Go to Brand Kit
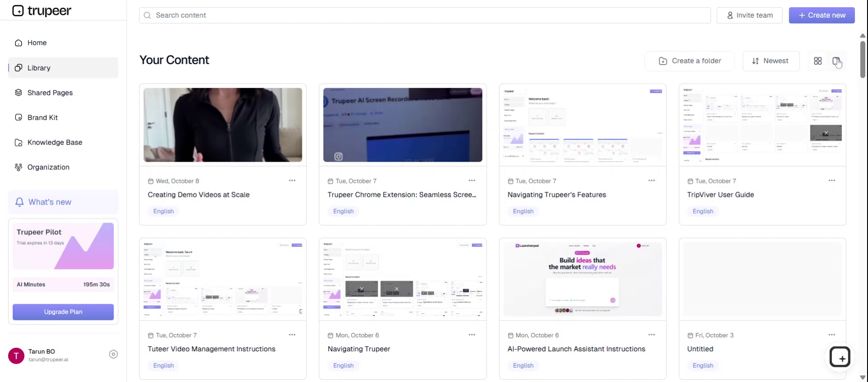 tap(63, 117)
